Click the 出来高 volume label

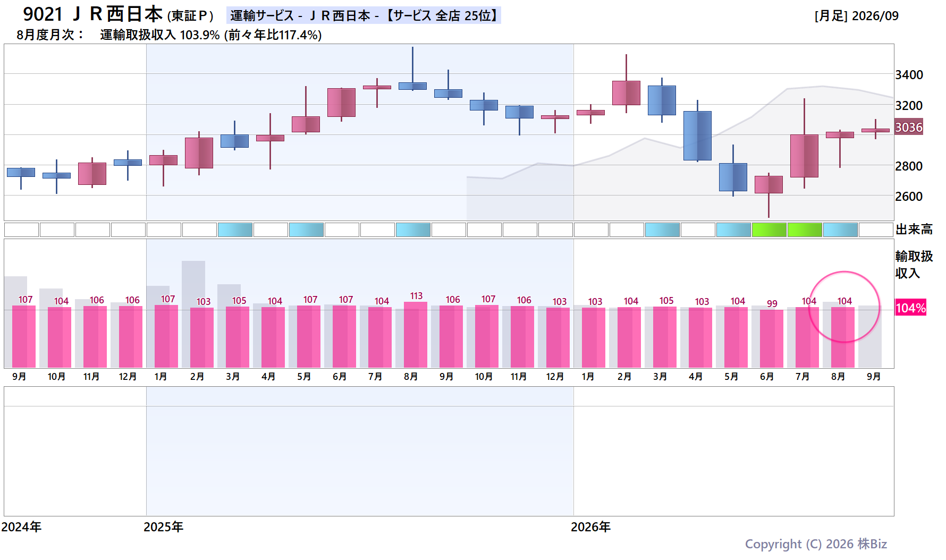(914, 230)
